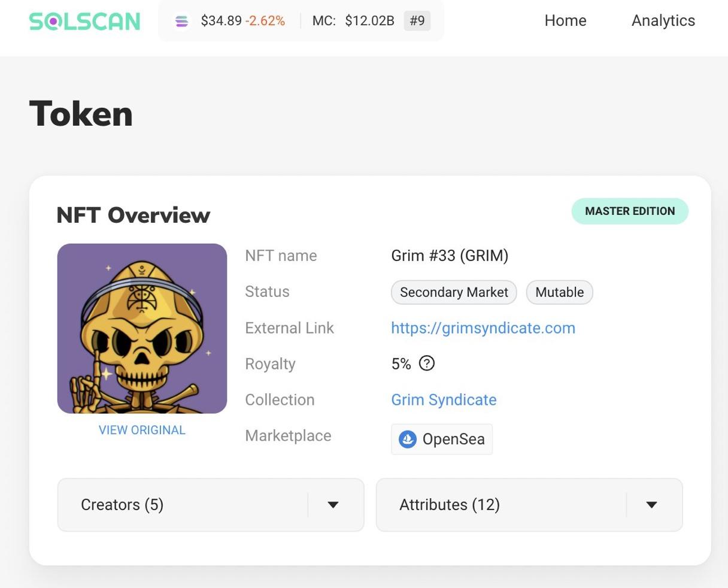
Task: Click the #9 rank badge
Action: 417,21
